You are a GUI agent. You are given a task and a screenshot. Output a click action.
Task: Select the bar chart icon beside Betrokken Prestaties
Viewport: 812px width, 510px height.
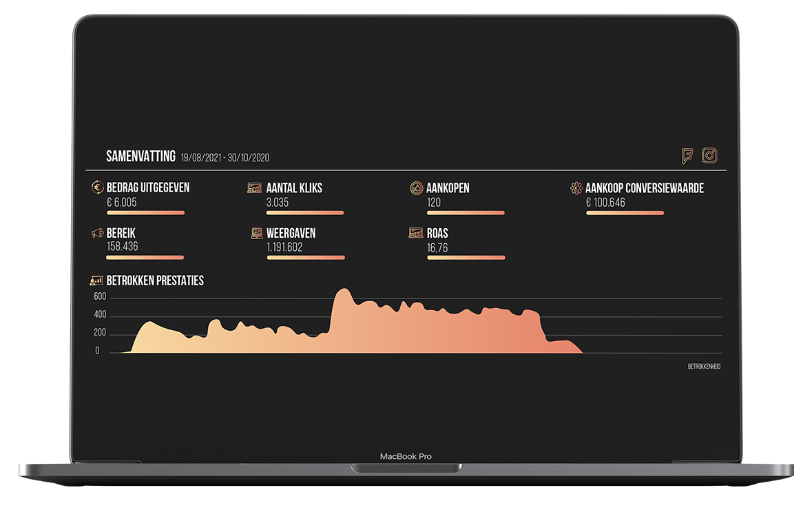pyautogui.click(x=97, y=280)
